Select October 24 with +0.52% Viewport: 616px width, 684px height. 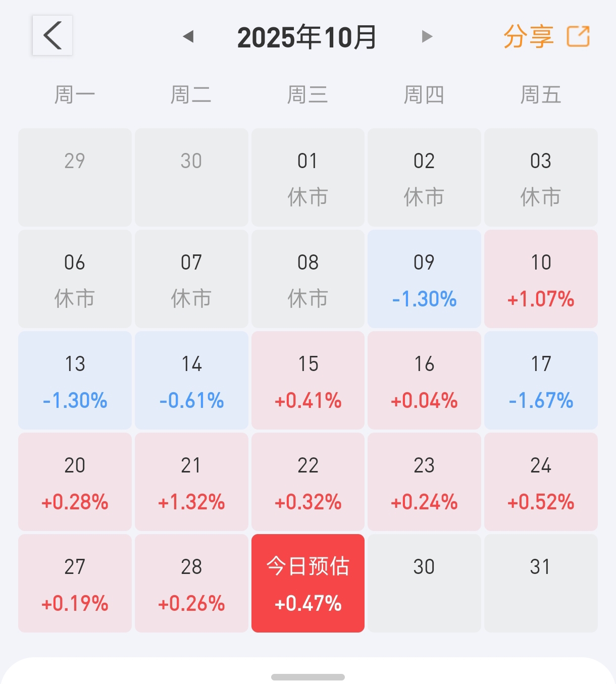[x=541, y=482]
